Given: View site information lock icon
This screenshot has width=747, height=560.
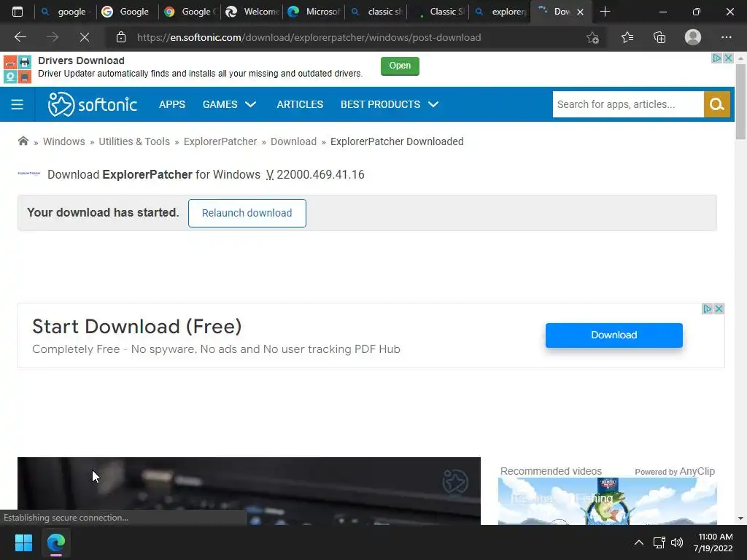Looking at the screenshot, I should pos(121,37).
